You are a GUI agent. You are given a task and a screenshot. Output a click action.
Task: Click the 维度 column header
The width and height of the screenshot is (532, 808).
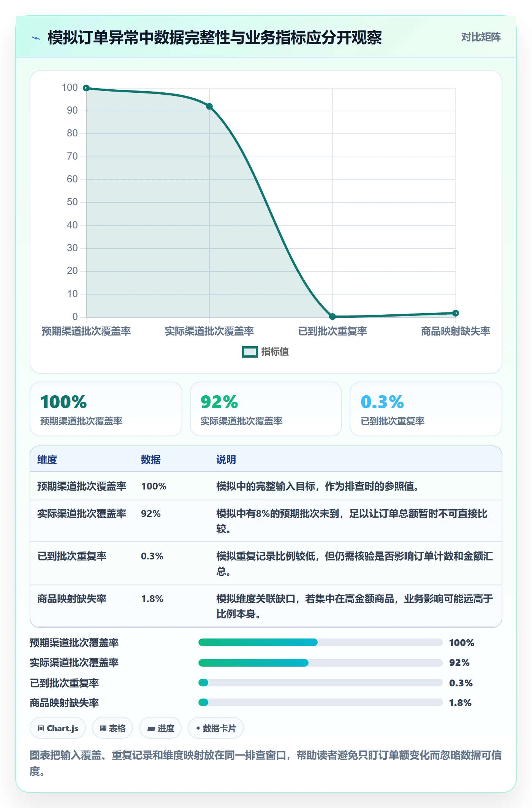(47, 459)
